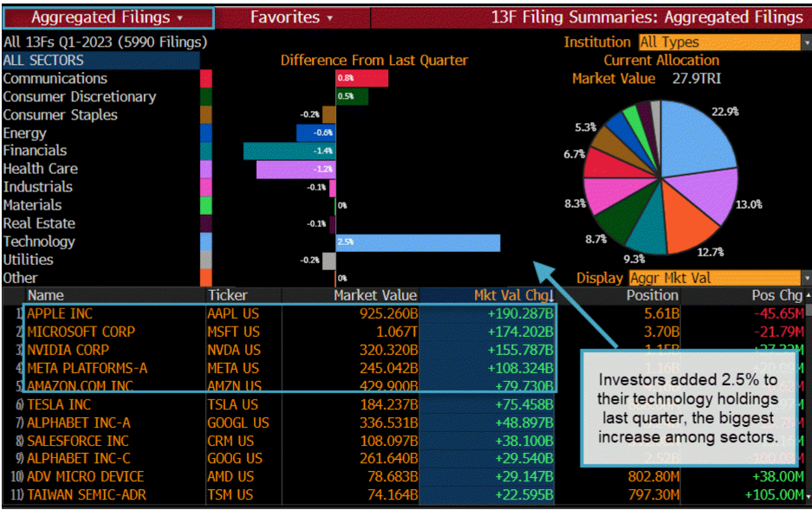
Task: Click the light blue Technology color swatch
Action: coord(206,242)
